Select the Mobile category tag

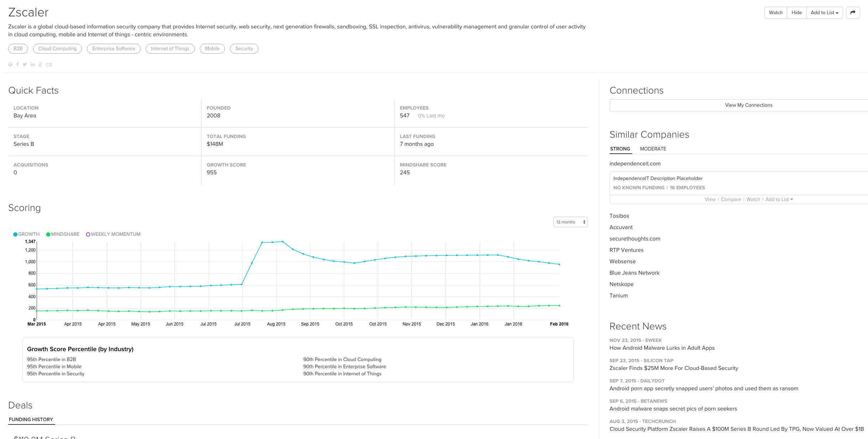coord(212,48)
